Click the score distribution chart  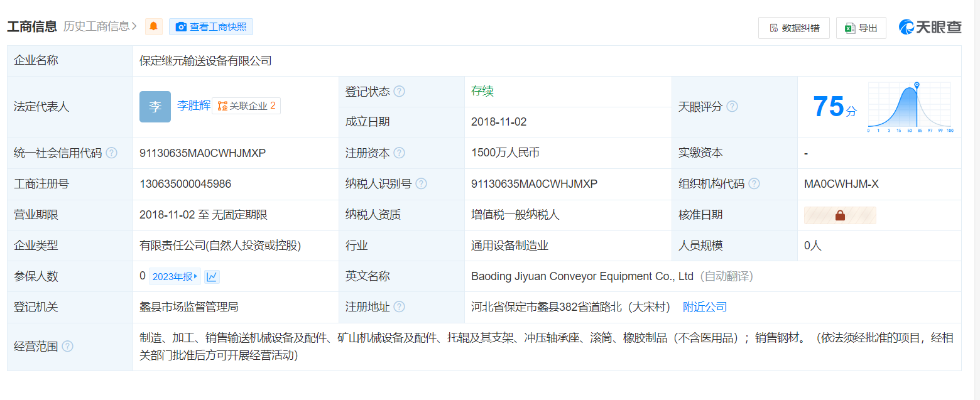pyautogui.click(x=910, y=107)
